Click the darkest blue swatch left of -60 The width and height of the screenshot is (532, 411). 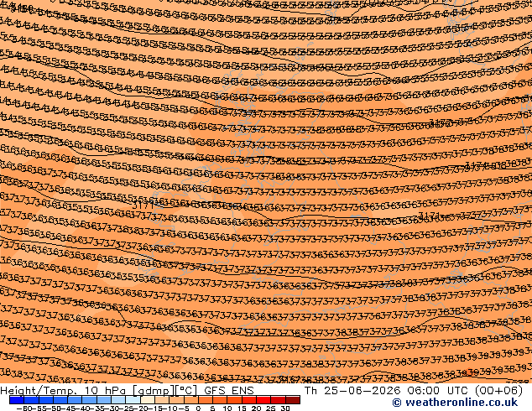point(17,400)
